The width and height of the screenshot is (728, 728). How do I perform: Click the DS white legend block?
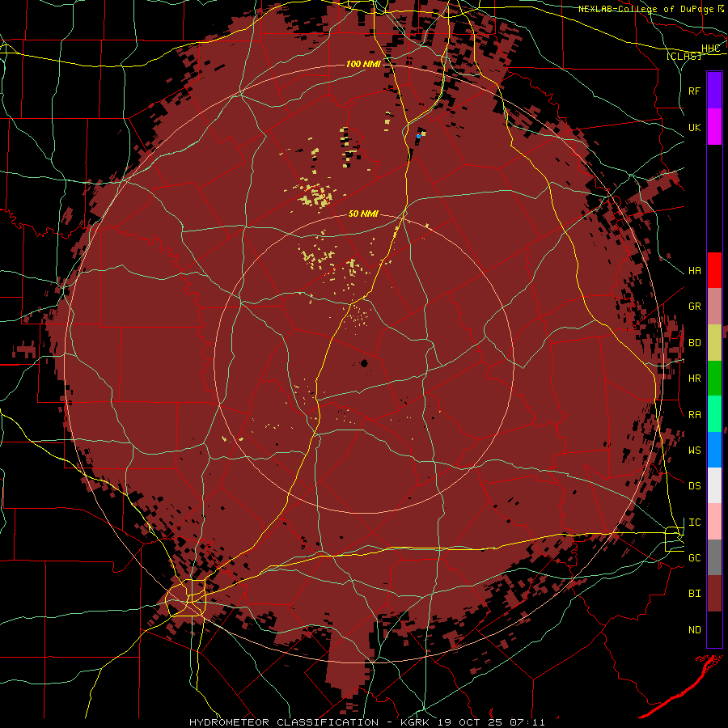[x=714, y=485]
